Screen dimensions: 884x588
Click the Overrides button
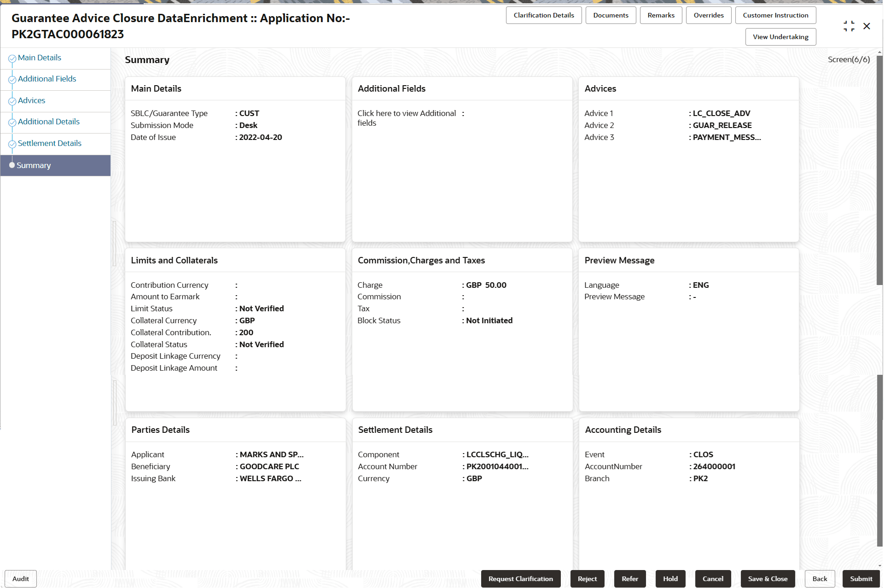tap(708, 15)
